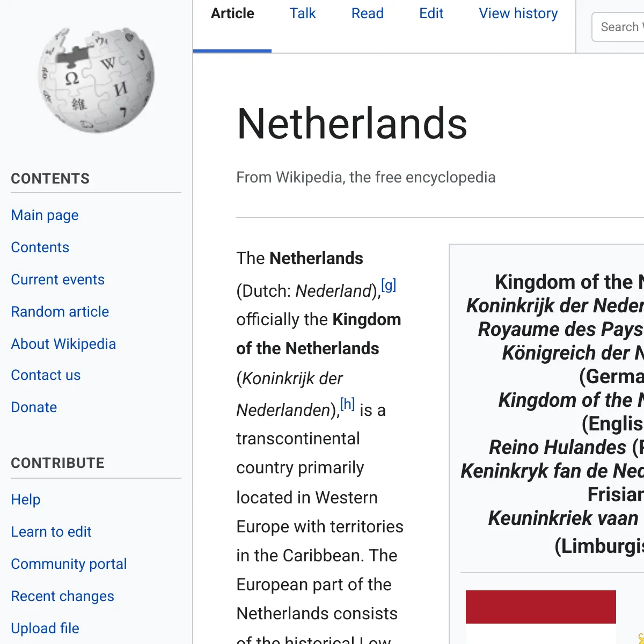Switch to the Article tab

coord(232,13)
